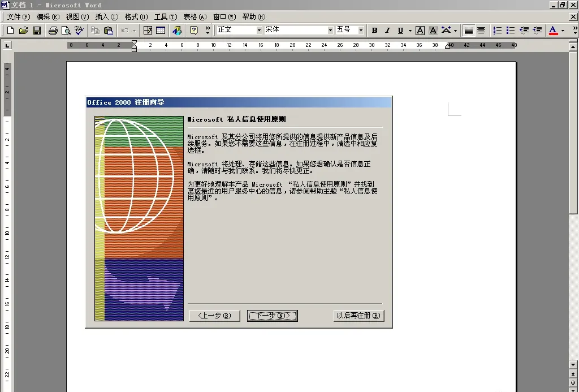Image resolution: width=579 pixels, height=392 pixels.
Task: Expand the style dropdown showing 正文
Action: point(259,30)
